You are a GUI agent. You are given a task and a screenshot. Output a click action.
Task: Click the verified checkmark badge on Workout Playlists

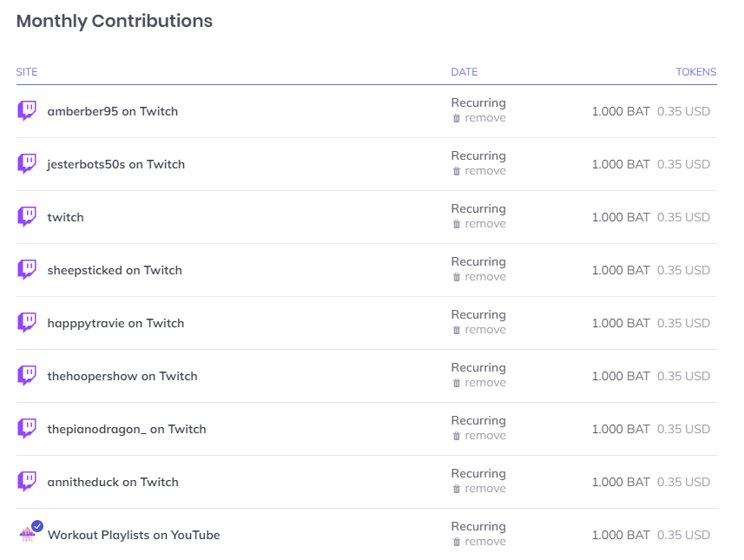click(37, 526)
